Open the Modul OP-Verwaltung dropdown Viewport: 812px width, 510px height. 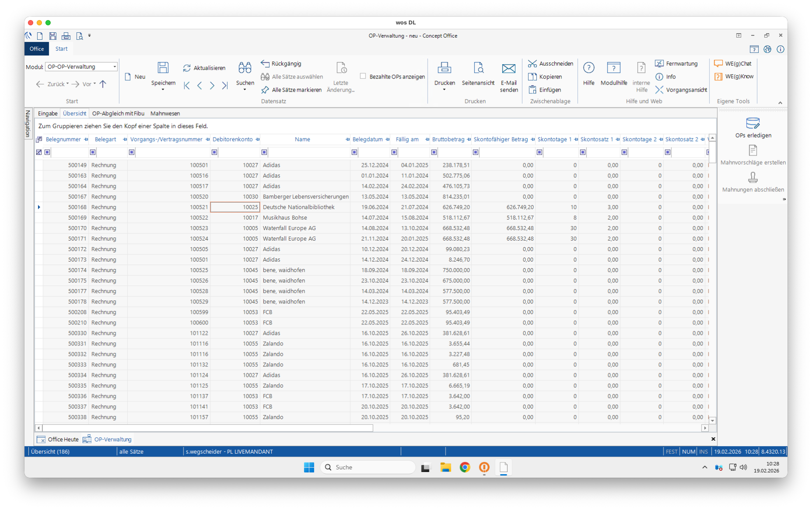[x=114, y=67]
